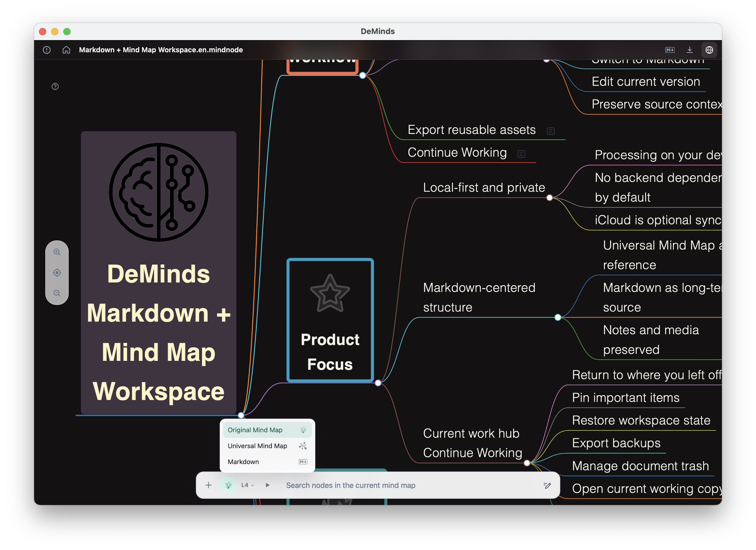Select the Export reusable assets node
The image size is (756, 550).
472,130
